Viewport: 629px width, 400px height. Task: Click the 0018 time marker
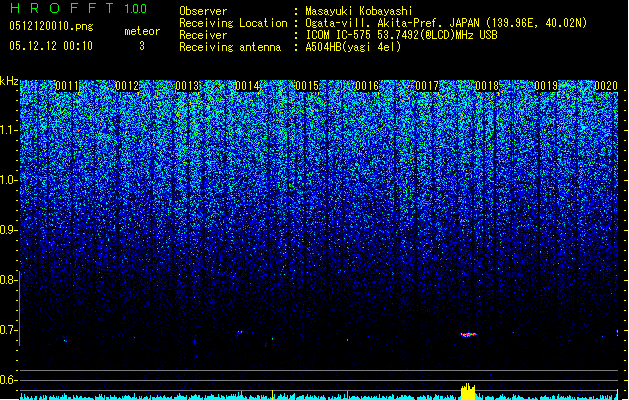(x=487, y=86)
